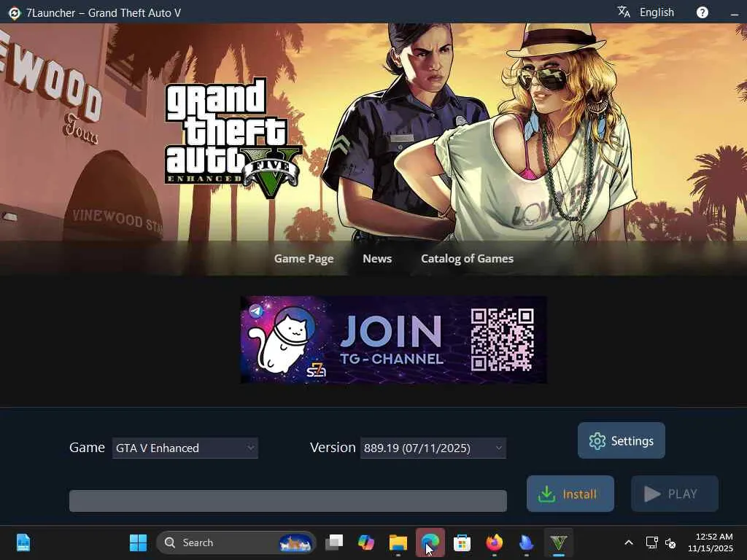747x560 pixels.
Task: Launch Copilot from the taskbar
Action: tap(366, 542)
